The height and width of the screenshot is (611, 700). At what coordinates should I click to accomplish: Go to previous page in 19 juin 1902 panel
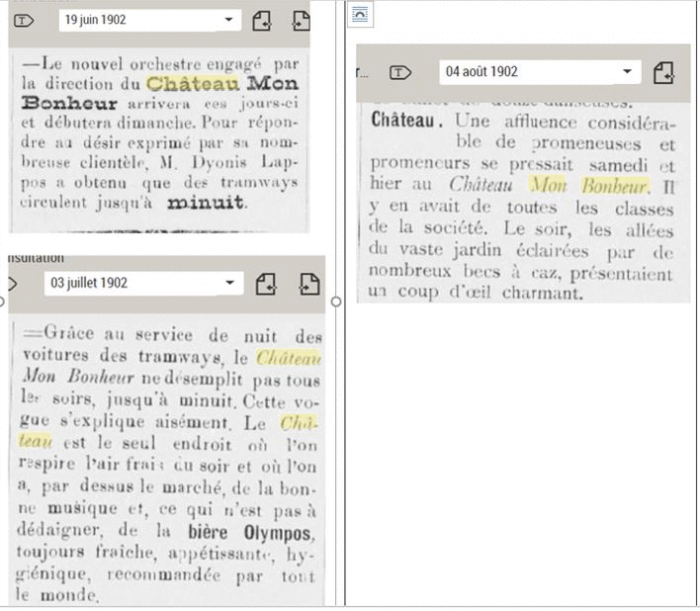point(262,21)
